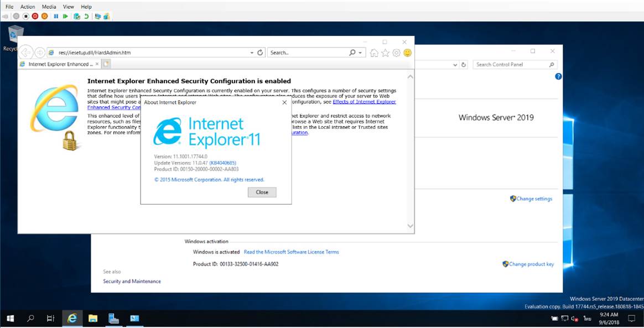This screenshot has height=328, width=644.
Task: Open the IE Tools gear icon
Action: (x=396, y=53)
